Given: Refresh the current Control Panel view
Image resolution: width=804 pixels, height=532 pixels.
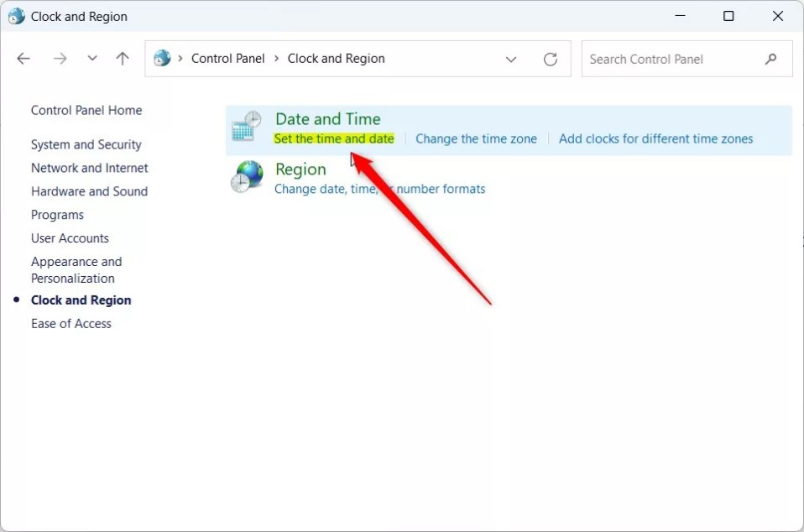Looking at the screenshot, I should [x=551, y=59].
